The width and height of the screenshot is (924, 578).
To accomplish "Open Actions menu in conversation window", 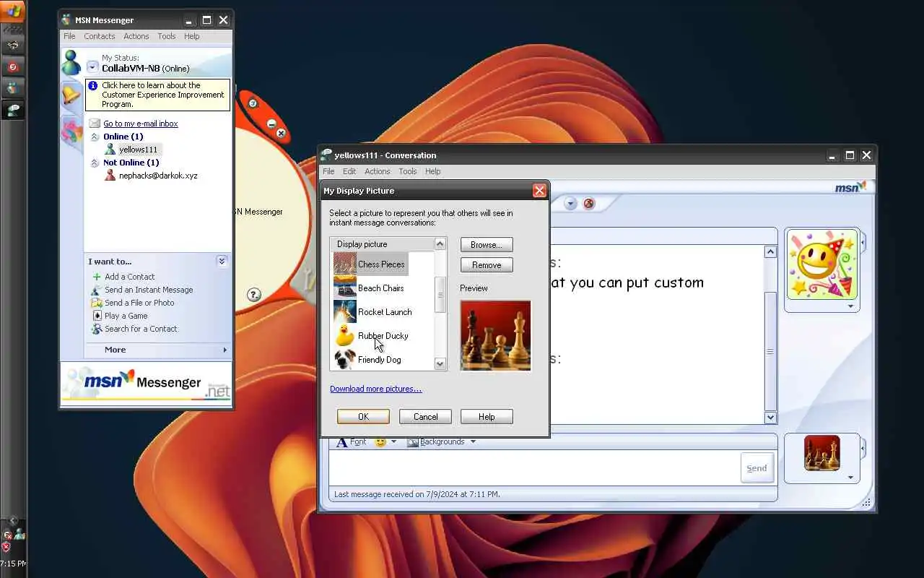I will coord(377,171).
